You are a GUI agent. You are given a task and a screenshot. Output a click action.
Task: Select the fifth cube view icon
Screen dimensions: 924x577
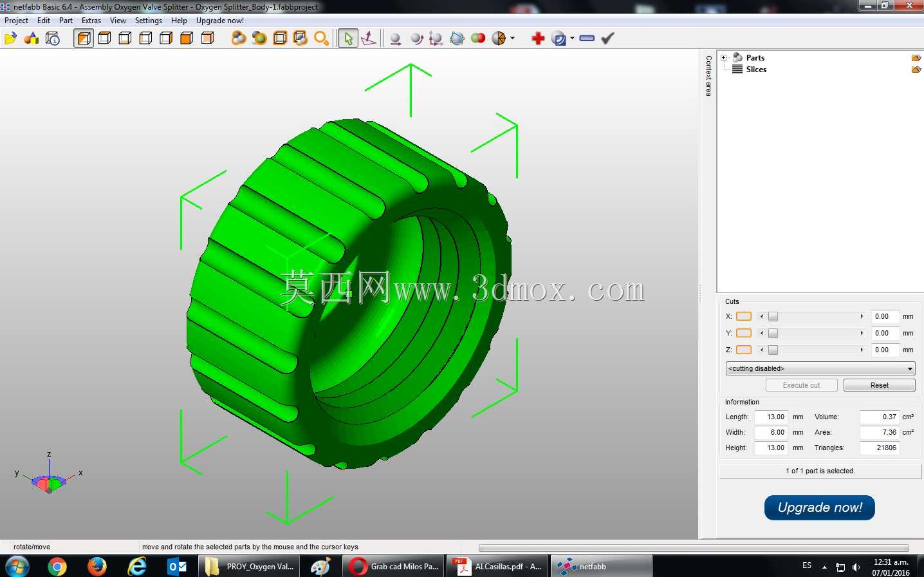pyautogui.click(x=166, y=39)
